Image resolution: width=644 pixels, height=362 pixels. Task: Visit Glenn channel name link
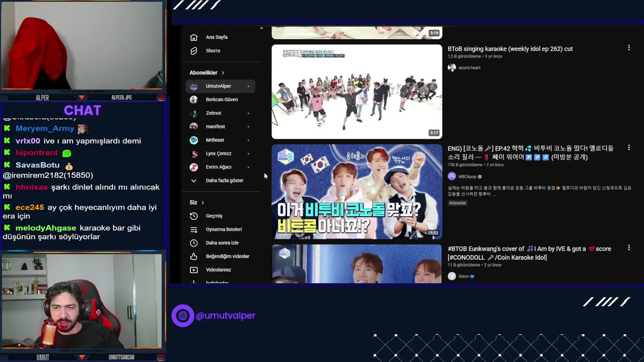[464, 277]
